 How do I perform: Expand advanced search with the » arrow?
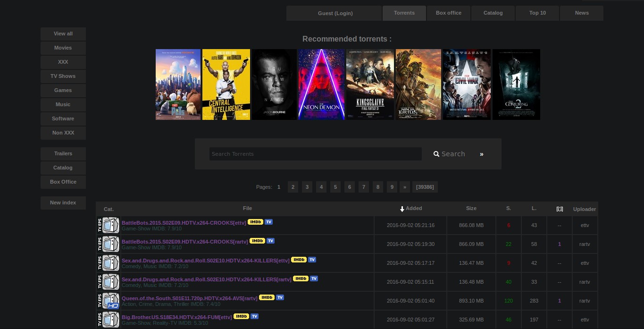[x=481, y=154]
